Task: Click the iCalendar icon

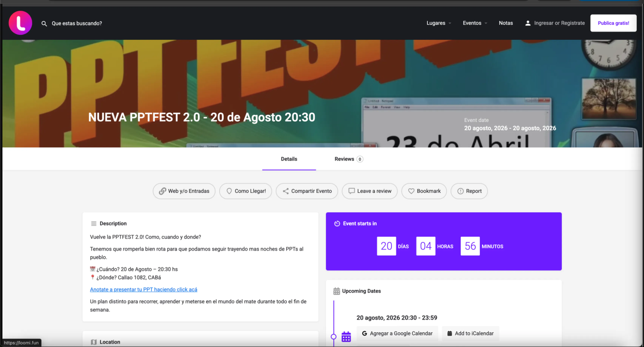Action: pos(450,333)
